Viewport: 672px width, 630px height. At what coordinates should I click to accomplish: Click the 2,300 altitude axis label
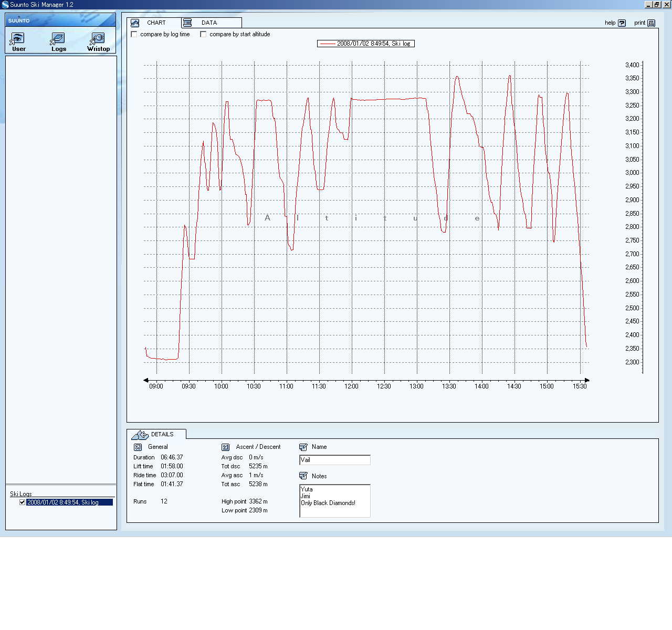[632, 362]
